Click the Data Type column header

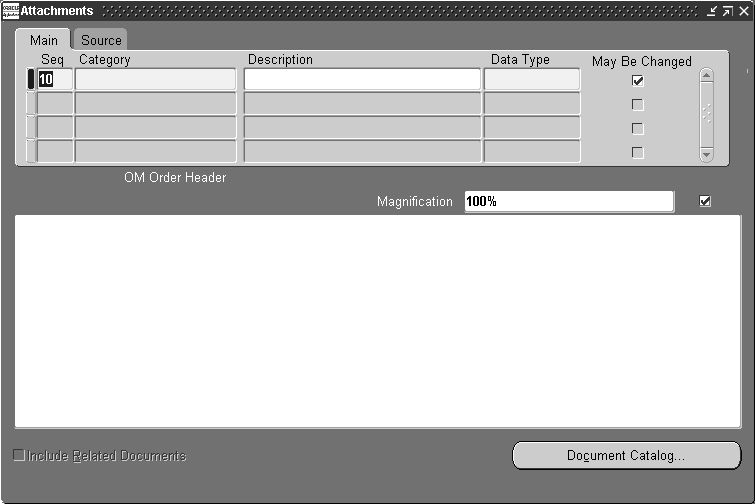[x=520, y=60]
